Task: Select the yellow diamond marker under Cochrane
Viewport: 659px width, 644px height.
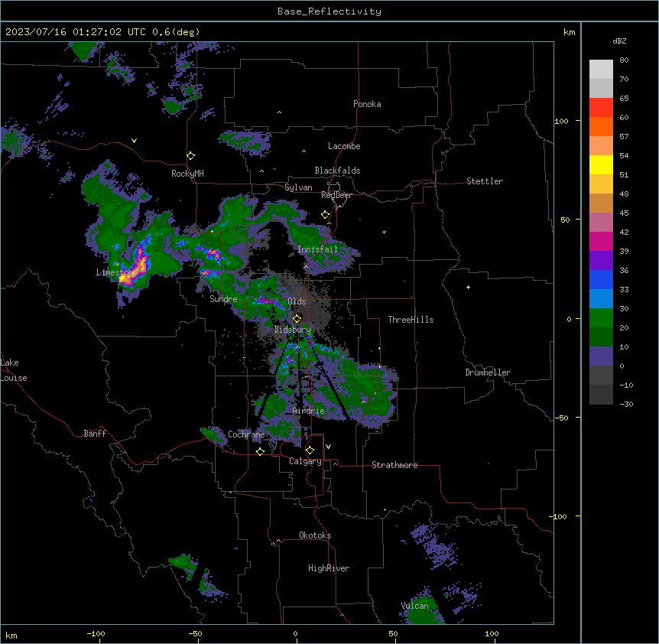Action: pyautogui.click(x=260, y=451)
